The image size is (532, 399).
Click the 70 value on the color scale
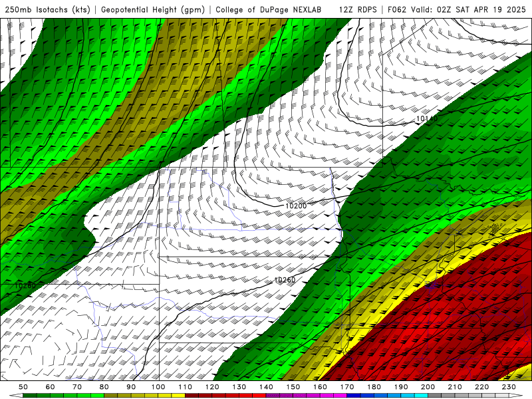click(77, 387)
